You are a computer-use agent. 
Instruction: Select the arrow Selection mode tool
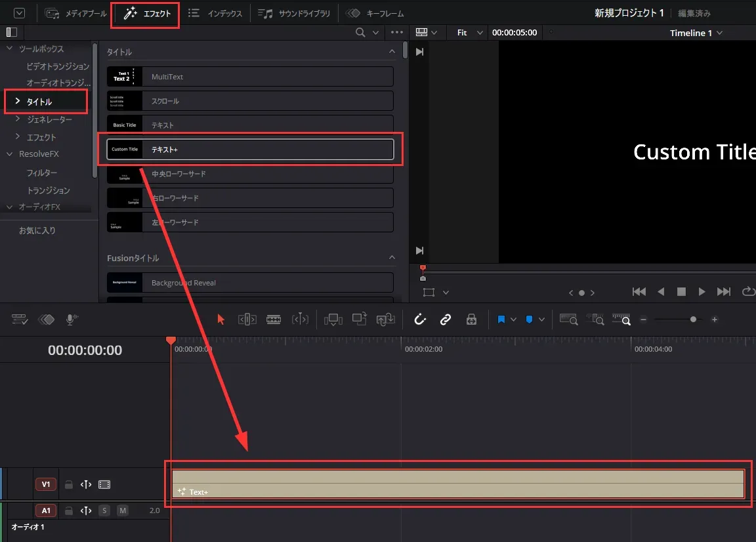coord(220,319)
